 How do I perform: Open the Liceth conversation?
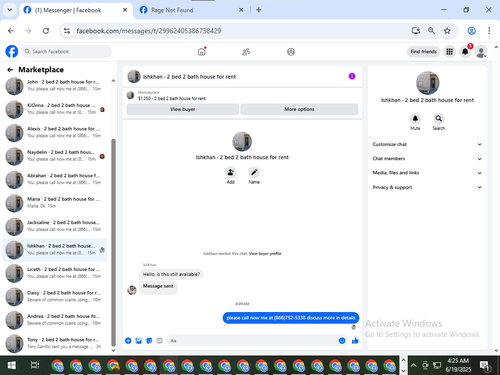pyautogui.click(x=55, y=273)
